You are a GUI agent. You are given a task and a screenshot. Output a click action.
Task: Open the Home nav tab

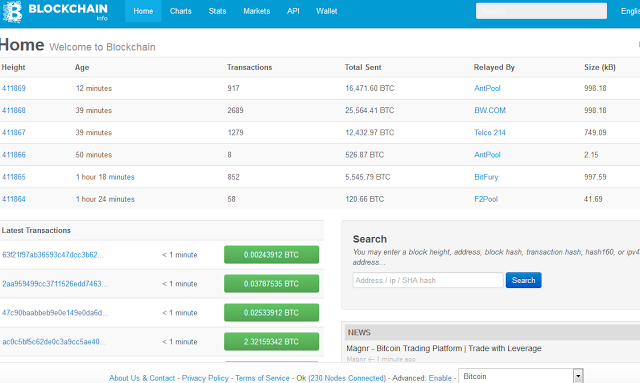pos(143,11)
